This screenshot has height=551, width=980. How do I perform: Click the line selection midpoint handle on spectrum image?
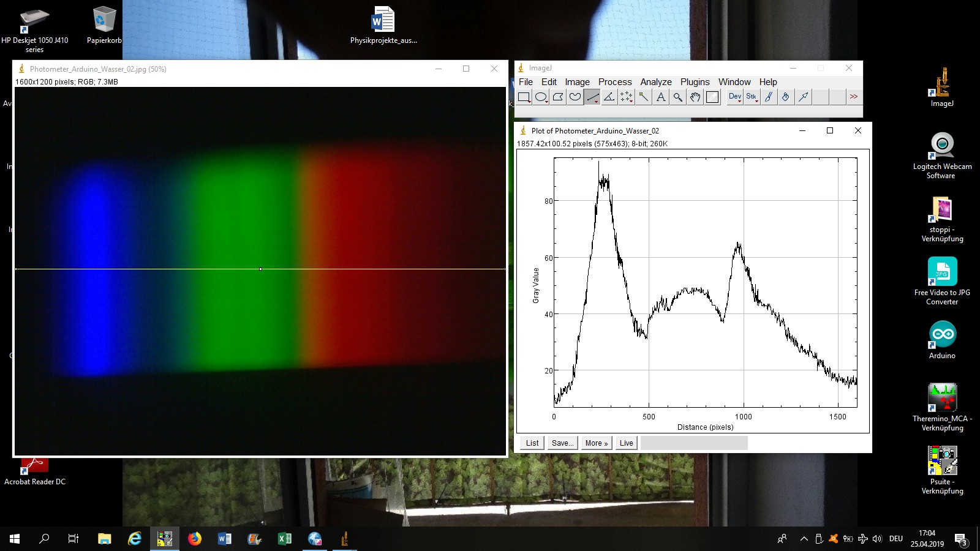tap(260, 269)
